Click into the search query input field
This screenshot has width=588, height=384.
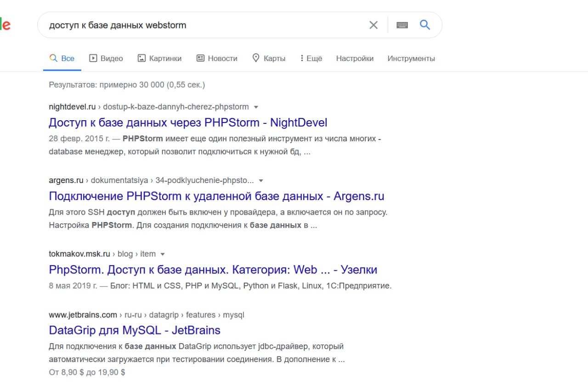[202, 25]
